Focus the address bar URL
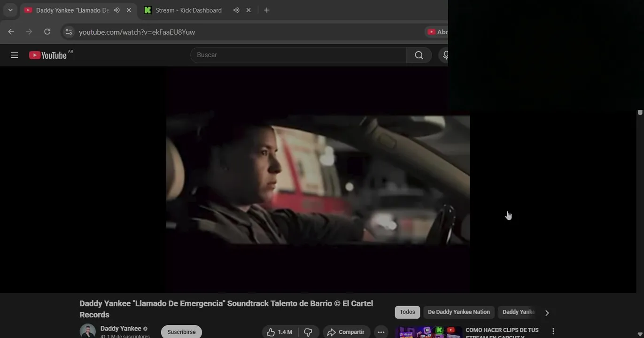Image resolution: width=644 pixels, height=338 pixels. tap(137, 32)
